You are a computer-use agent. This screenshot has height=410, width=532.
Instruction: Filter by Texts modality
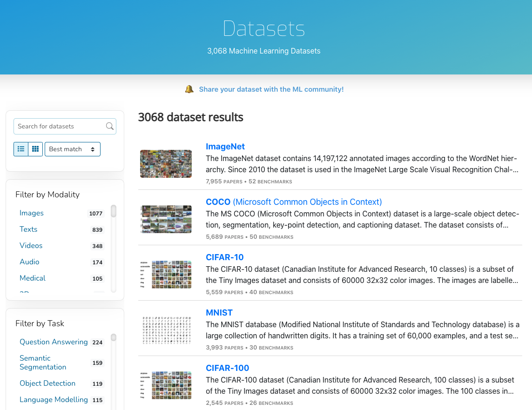point(28,229)
